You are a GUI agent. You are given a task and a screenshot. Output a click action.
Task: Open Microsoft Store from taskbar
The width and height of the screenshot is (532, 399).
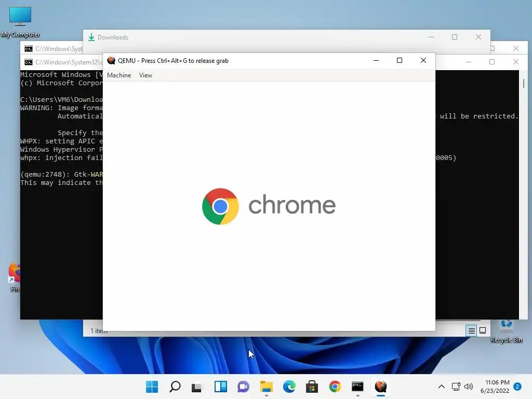312,387
